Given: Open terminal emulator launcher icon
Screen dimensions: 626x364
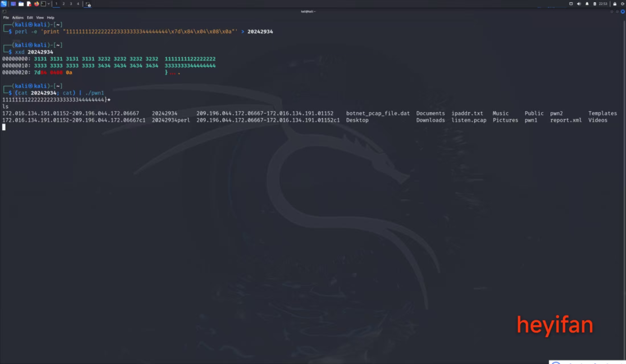Looking at the screenshot, I should [x=43, y=4].
